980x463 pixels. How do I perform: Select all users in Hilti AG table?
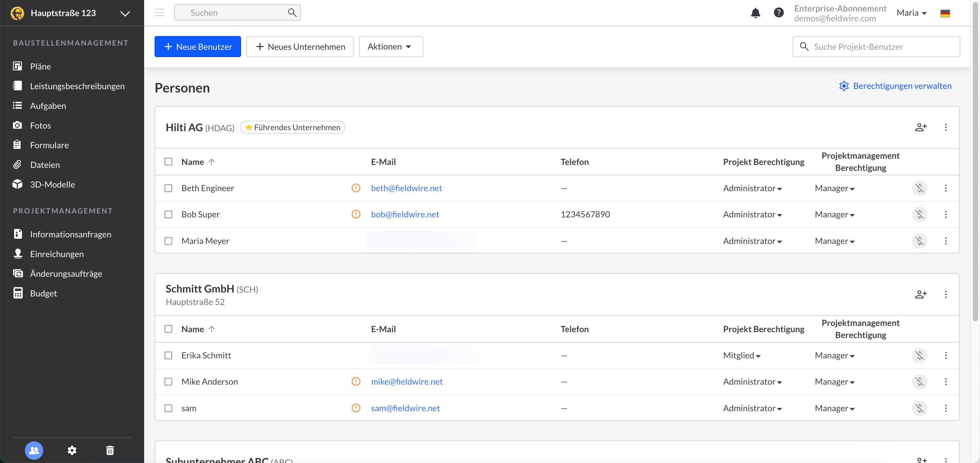pos(168,162)
